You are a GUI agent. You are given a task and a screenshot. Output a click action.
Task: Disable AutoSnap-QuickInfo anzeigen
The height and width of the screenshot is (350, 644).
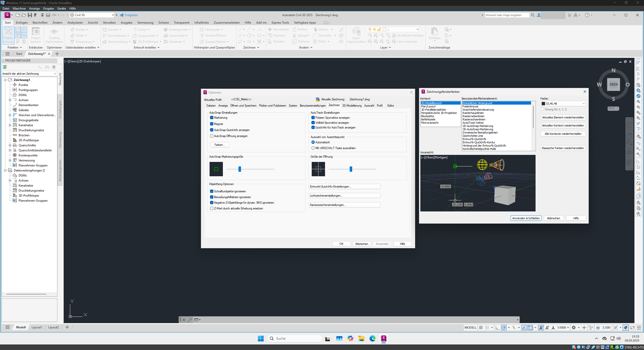(212, 130)
